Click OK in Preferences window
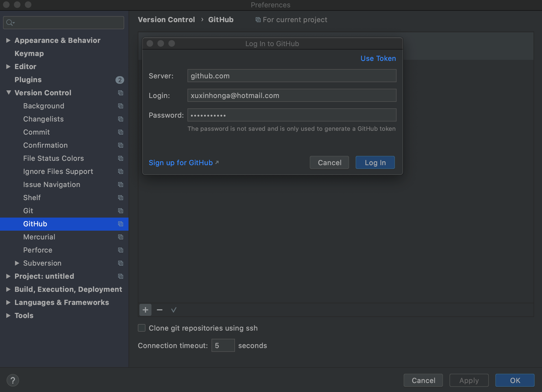 point(515,381)
